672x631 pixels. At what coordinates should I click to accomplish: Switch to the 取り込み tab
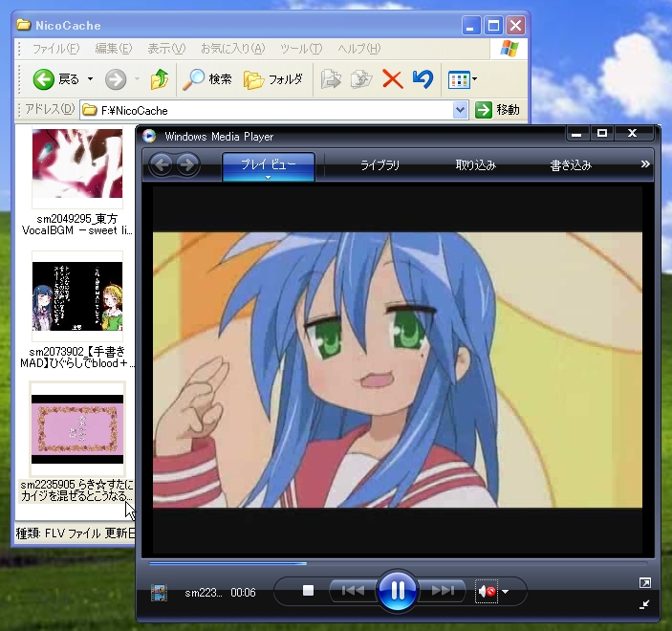476,165
